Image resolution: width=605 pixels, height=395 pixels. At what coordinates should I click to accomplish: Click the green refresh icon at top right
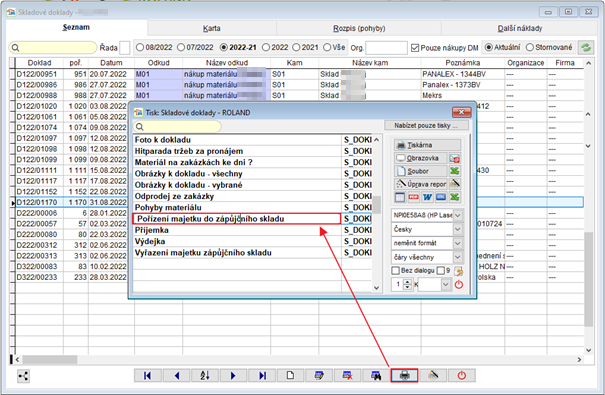tap(586, 48)
